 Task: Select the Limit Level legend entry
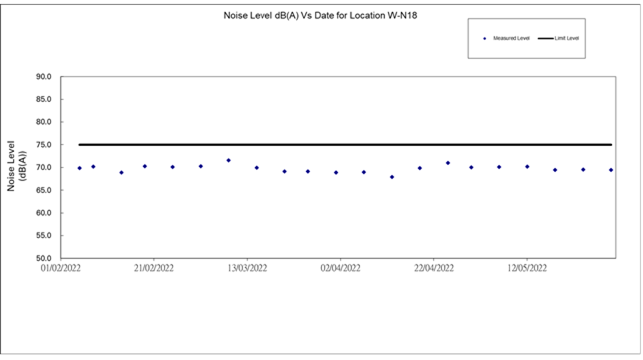559,38
